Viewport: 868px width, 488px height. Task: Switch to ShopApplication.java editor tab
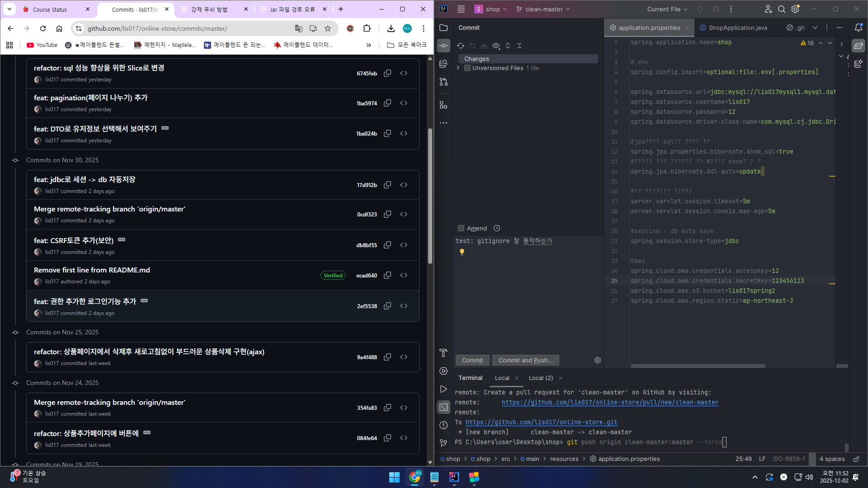pos(737,28)
